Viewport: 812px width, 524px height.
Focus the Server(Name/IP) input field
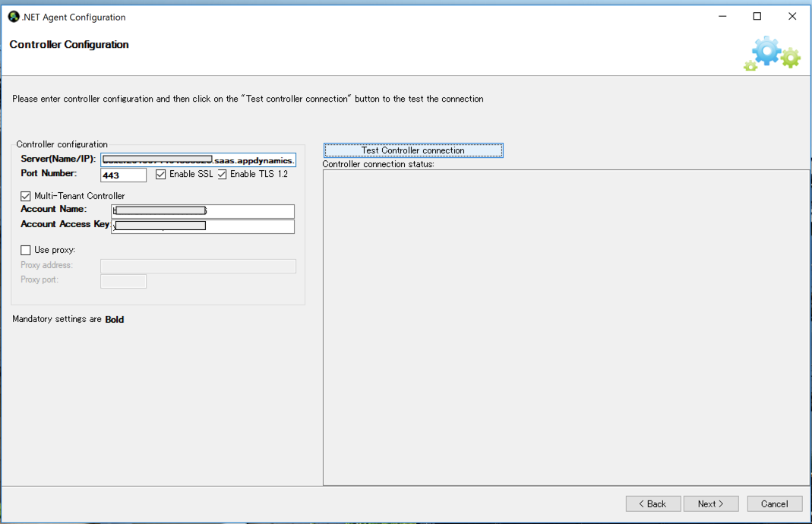pos(198,160)
